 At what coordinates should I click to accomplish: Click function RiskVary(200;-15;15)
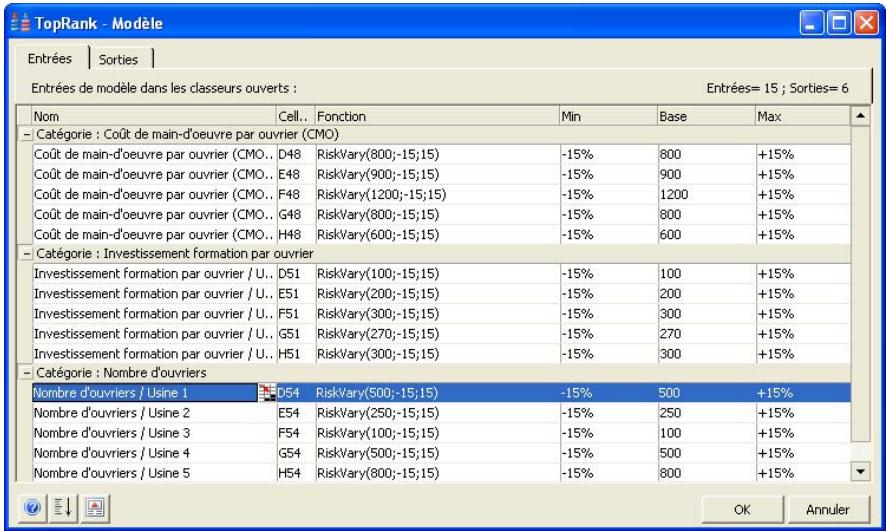coord(378,293)
